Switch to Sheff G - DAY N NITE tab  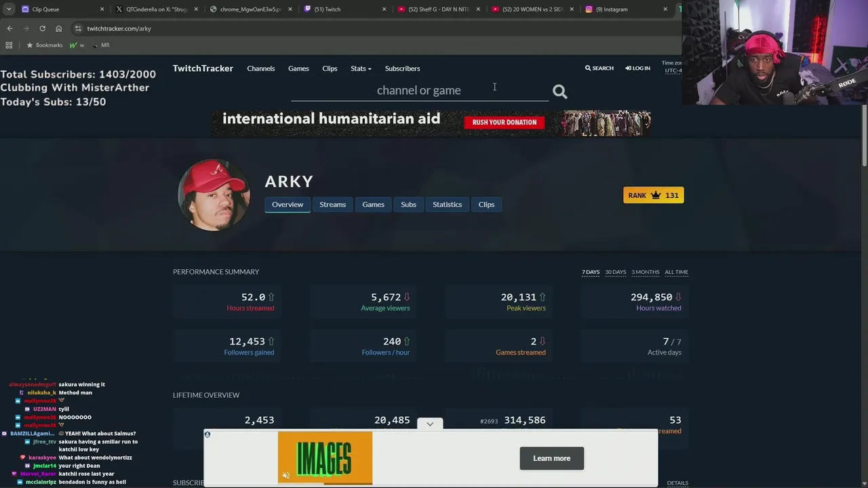click(437, 9)
